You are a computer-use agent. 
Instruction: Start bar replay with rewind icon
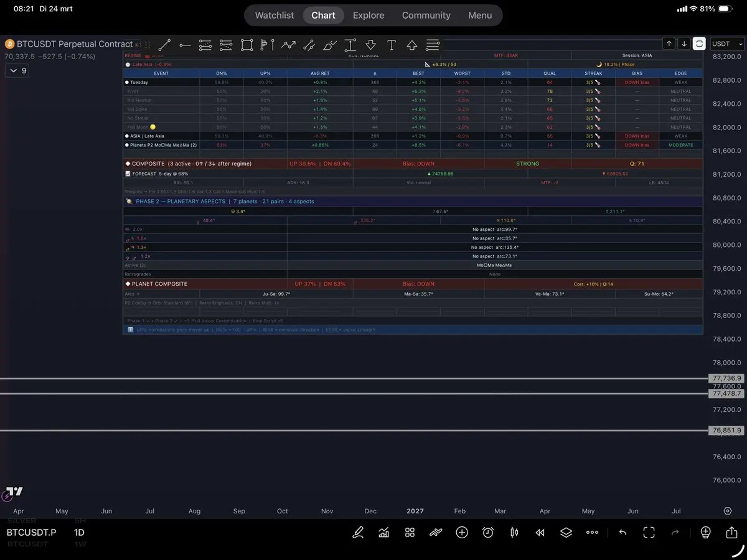(540, 533)
